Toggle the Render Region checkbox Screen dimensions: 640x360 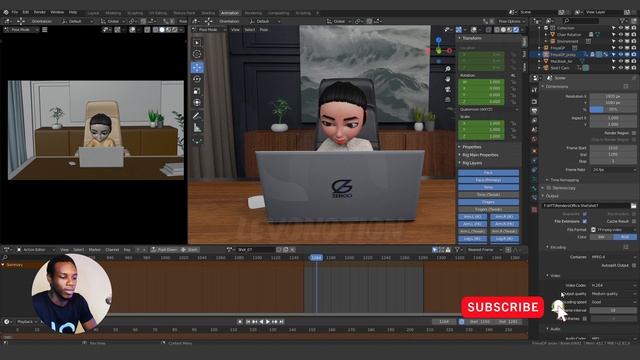pos(634,133)
